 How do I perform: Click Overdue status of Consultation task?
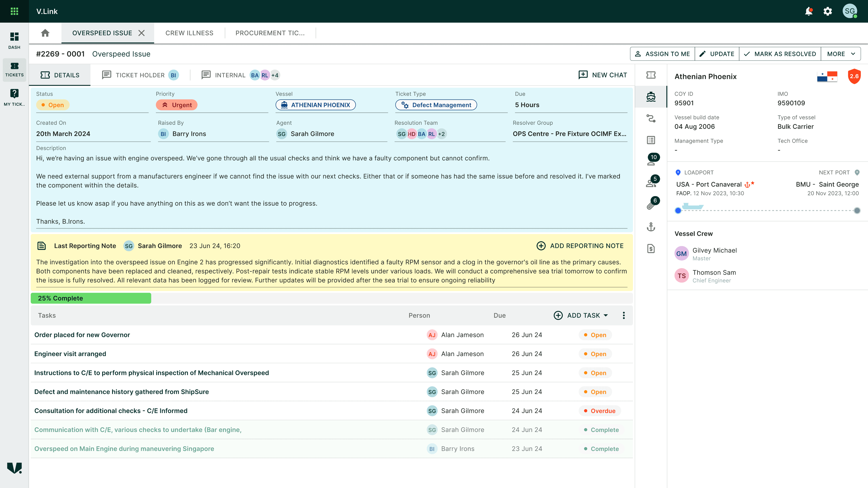[x=600, y=411]
